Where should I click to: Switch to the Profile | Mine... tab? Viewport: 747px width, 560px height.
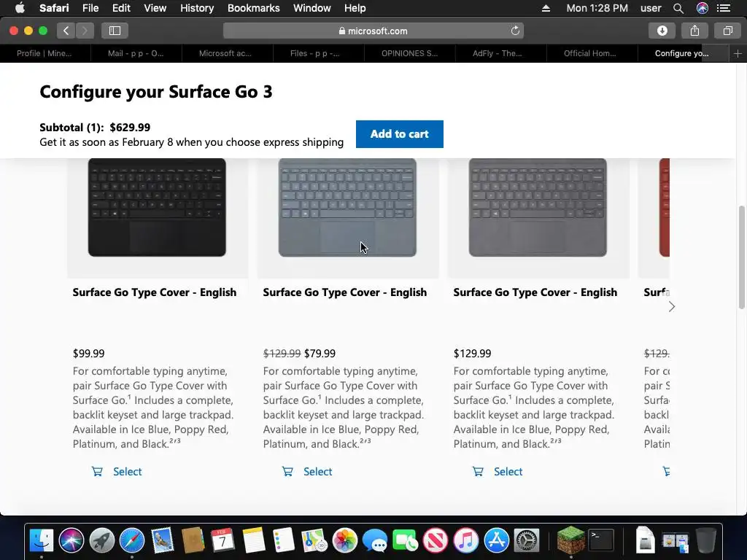pos(44,53)
